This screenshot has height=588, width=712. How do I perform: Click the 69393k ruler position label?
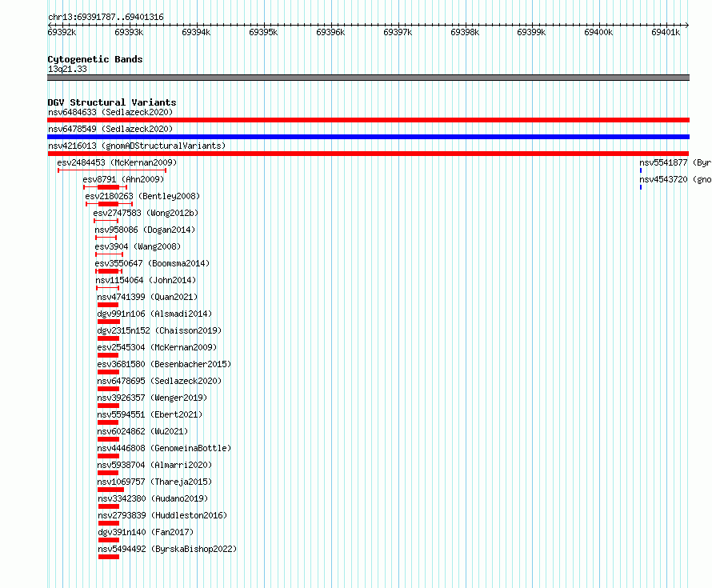tap(129, 32)
